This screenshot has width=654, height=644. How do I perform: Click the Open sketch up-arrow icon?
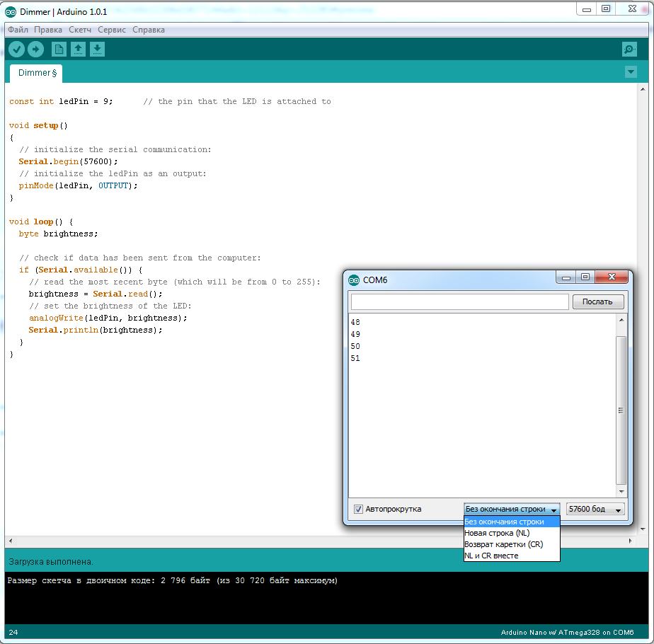[78, 49]
